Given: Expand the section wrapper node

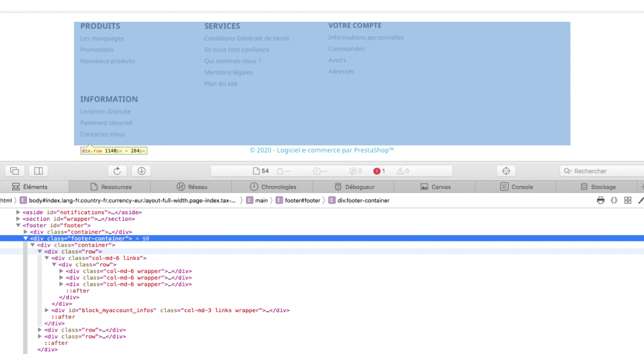Looking at the screenshot, I should (18, 219).
